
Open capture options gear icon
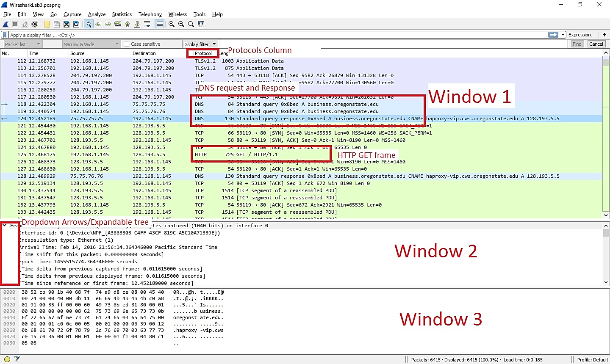coord(35,24)
